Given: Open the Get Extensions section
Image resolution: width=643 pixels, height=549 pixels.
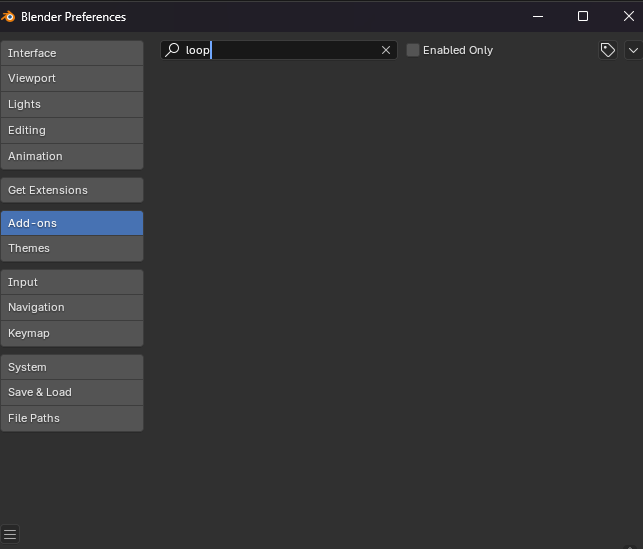Looking at the screenshot, I should 72,190.
